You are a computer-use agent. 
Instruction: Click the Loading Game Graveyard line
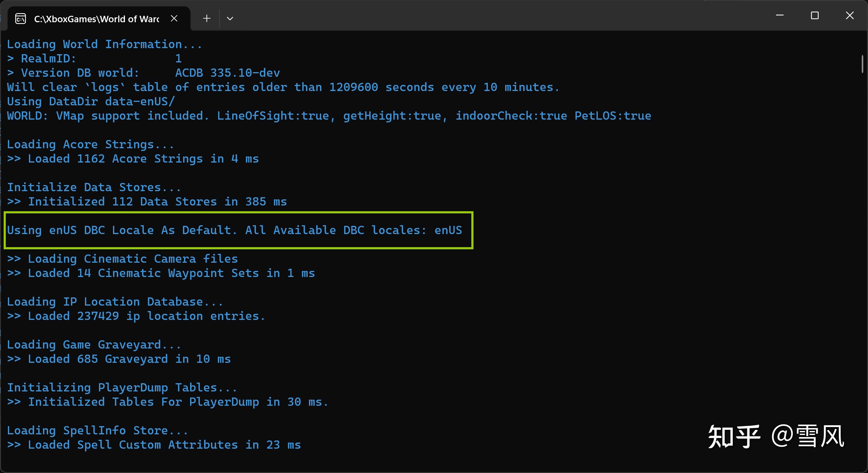pos(94,345)
